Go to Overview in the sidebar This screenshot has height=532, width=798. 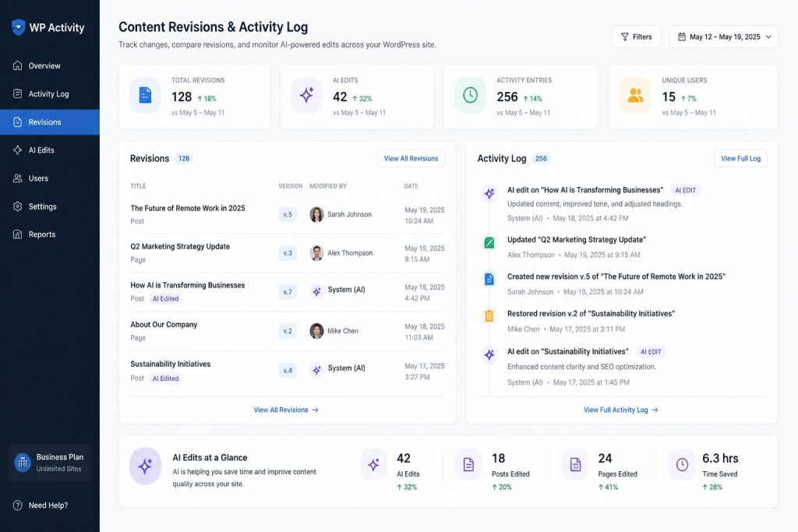50,65
